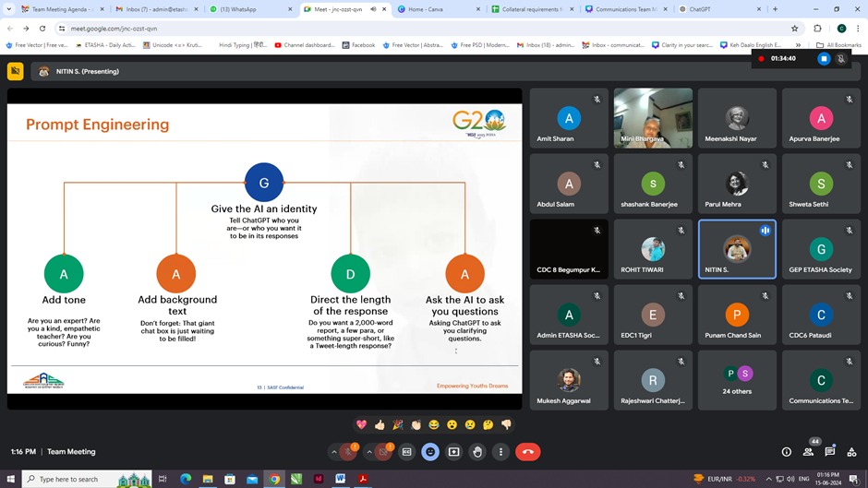The height and width of the screenshot is (488, 868).
Task: Close the emoji reactions bar
Action: pyautogui.click(x=430, y=452)
